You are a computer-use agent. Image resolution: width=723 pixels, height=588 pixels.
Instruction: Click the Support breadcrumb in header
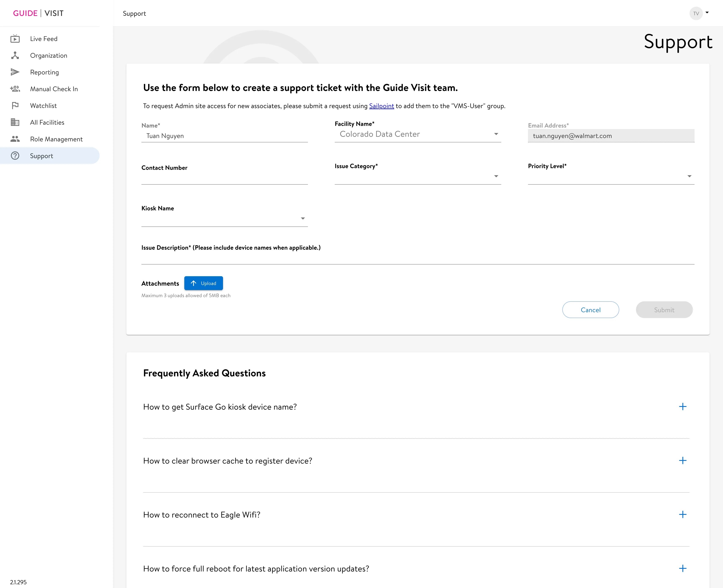[134, 14]
